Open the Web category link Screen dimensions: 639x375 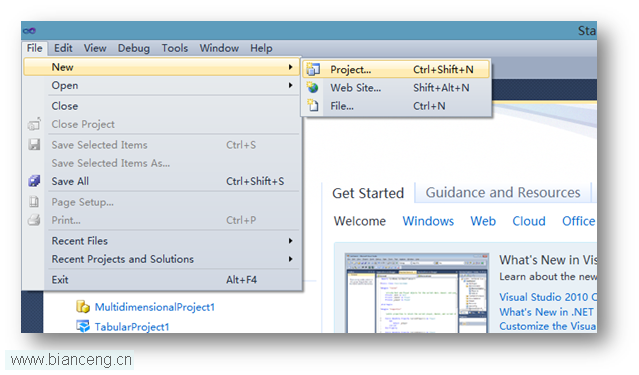(x=483, y=221)
